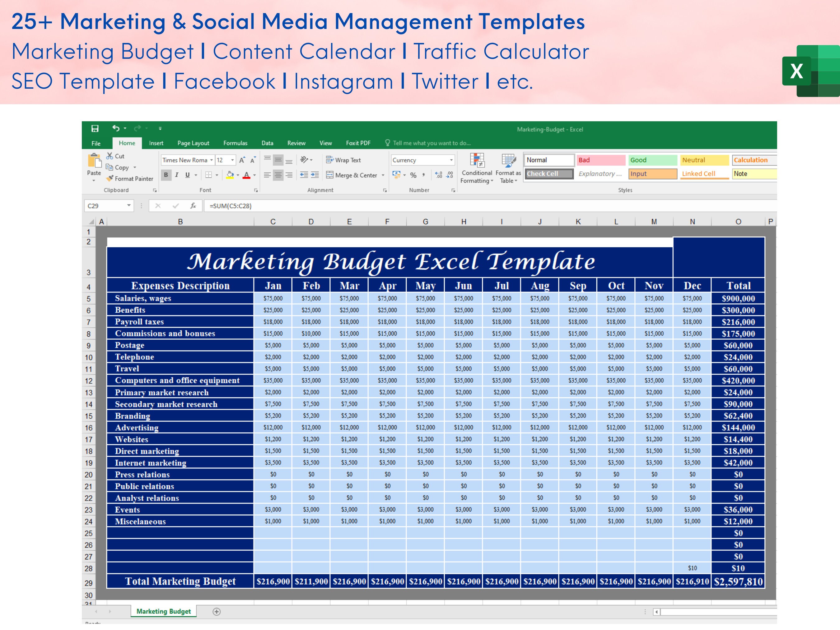Open the Times New Roman font dropdown

(x=212, y=160)
